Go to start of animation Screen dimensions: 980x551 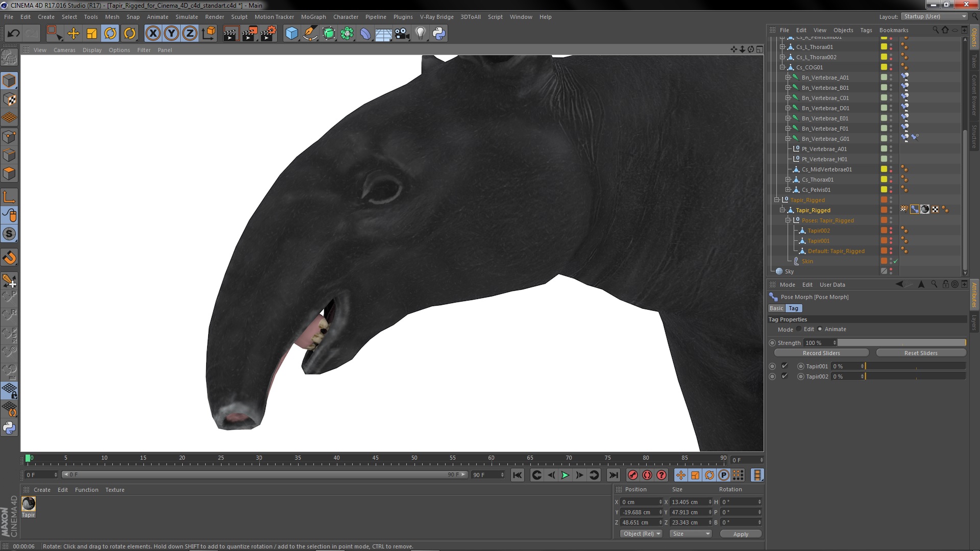click(x=518, y=475)
